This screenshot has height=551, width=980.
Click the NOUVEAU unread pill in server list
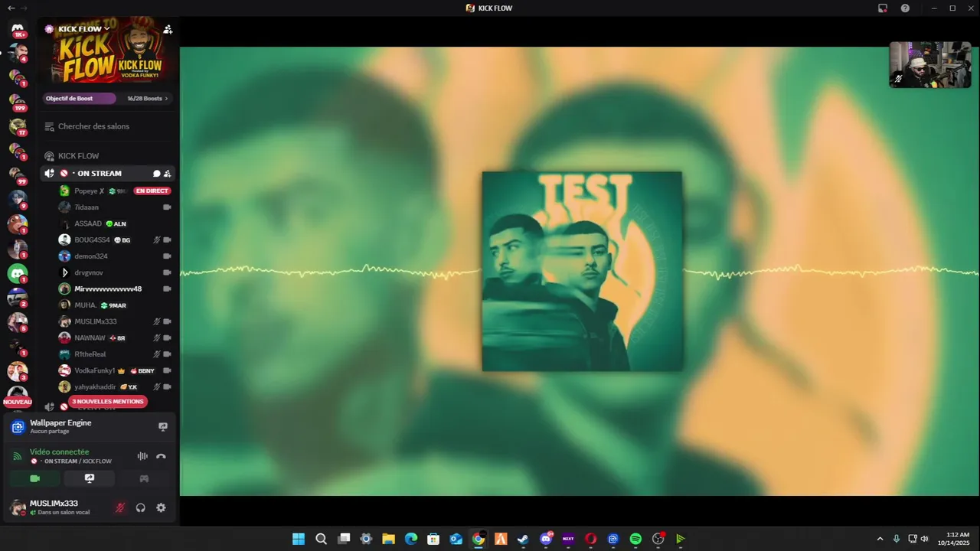(18, 402)
